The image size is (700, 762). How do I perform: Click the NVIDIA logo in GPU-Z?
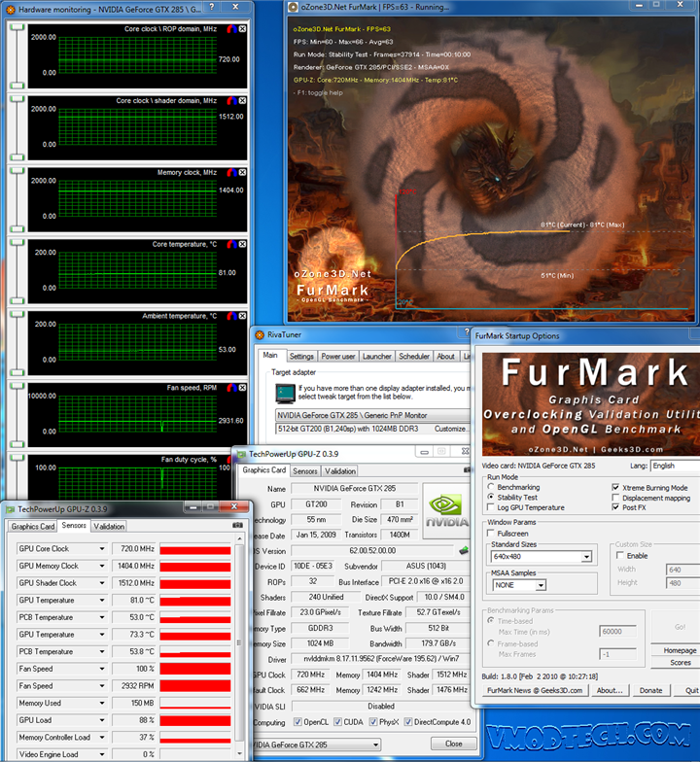[447, 511]
